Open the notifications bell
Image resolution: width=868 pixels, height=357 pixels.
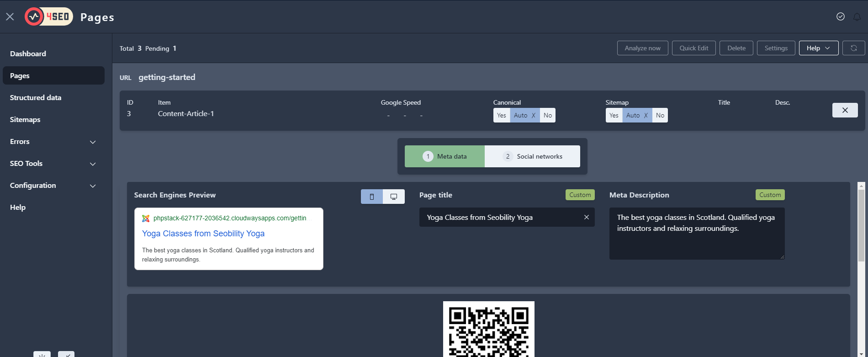tap(857, 17)
